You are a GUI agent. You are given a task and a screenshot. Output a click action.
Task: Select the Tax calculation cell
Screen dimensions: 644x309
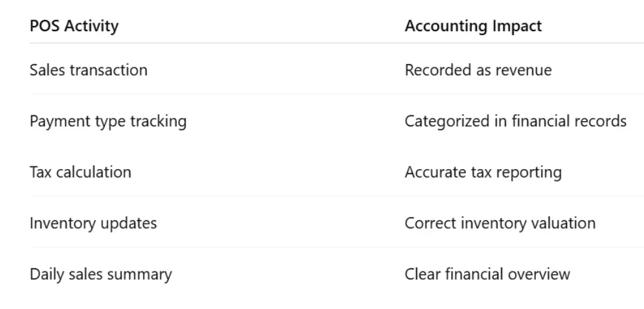click(80, 172)
